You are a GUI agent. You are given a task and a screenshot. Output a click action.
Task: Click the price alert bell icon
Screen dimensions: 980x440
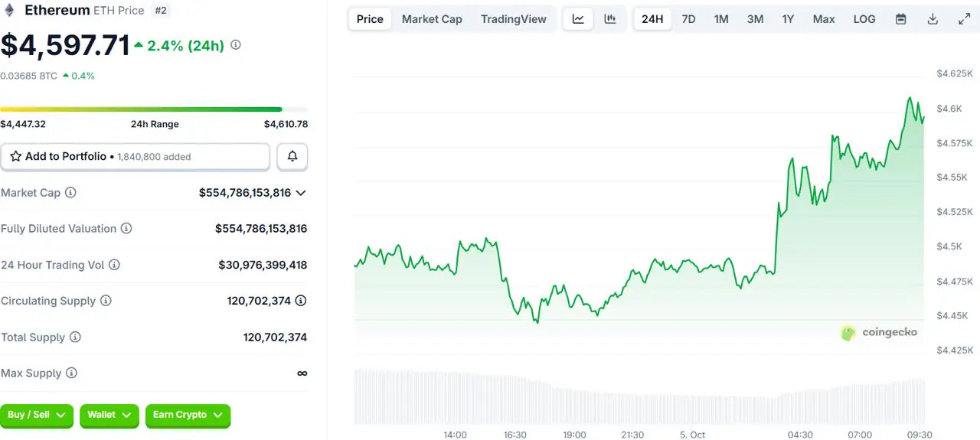(292, 156)
